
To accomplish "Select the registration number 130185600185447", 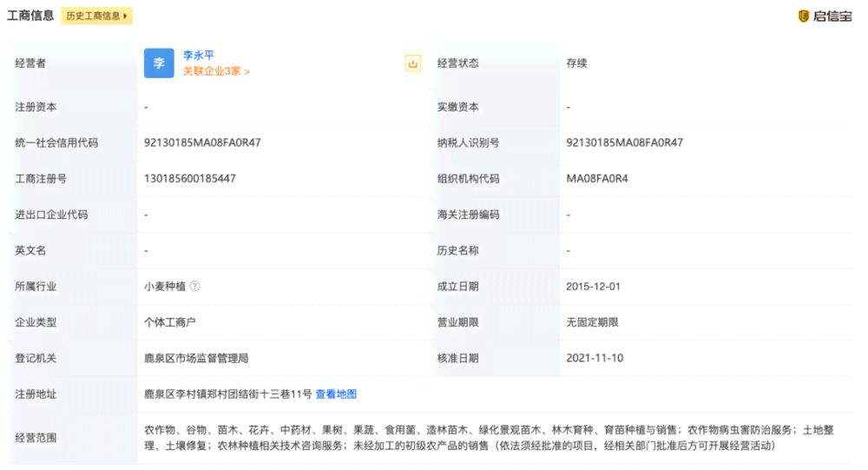I will point(190,178).
